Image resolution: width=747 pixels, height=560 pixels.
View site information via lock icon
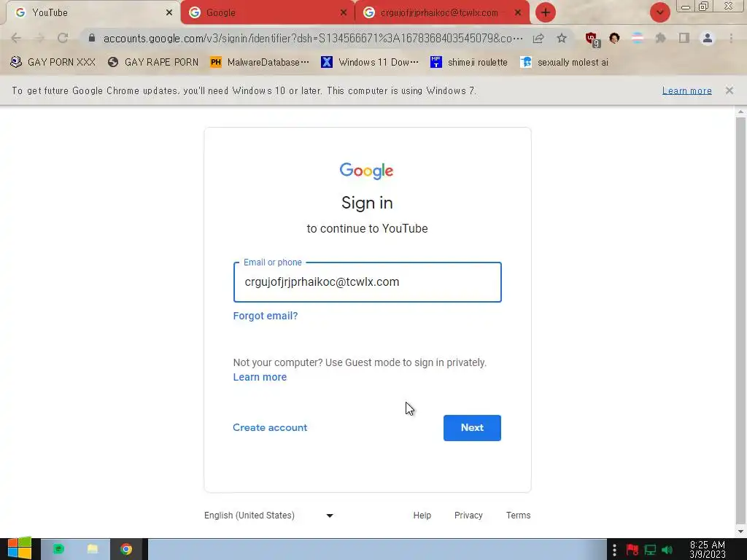click(92, 38)
